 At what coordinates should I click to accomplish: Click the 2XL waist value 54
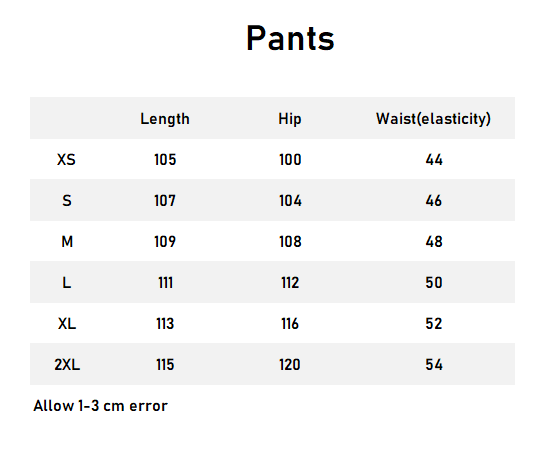[434, 364]
